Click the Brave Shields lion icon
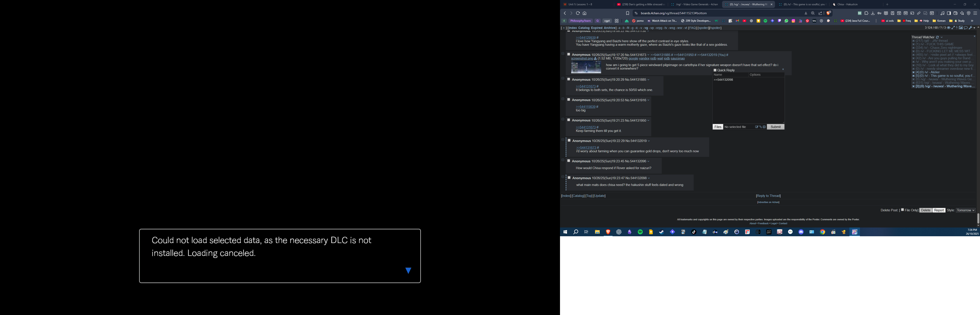This screenshot has height=315, width=980. tap(829, 13)
